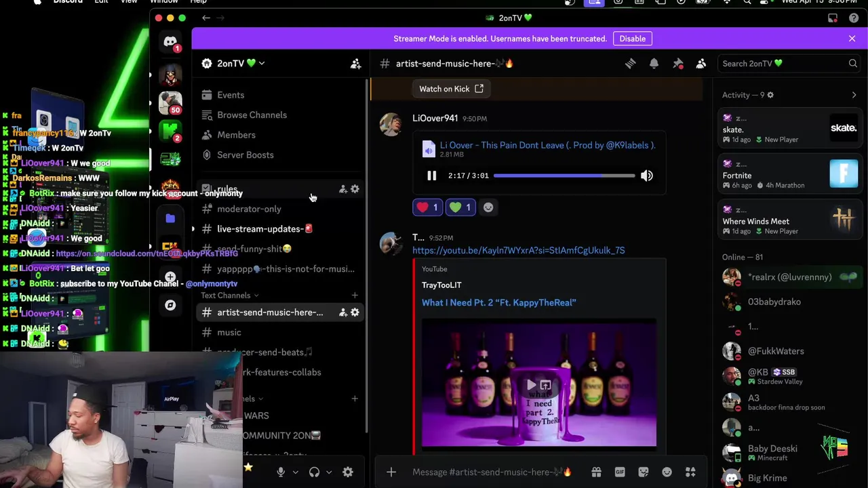Image resolution: width=868 pixels, height=488 pixels.
Task: Open the Threads icon in channel header
Action: (631, 64)
